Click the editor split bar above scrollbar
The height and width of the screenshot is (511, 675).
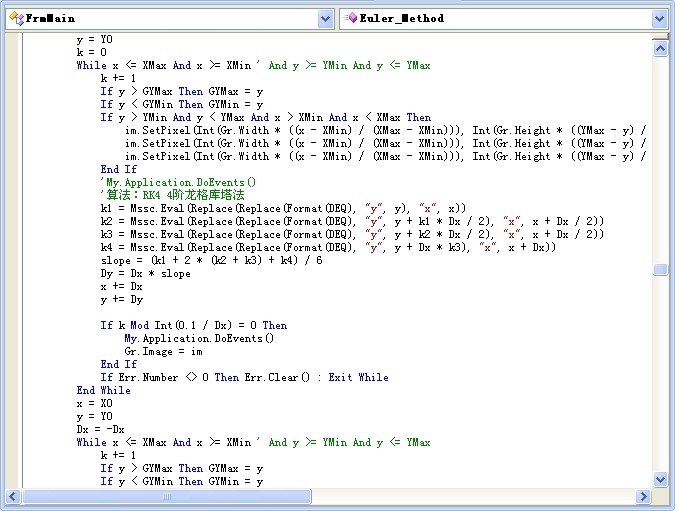point(660,36)
